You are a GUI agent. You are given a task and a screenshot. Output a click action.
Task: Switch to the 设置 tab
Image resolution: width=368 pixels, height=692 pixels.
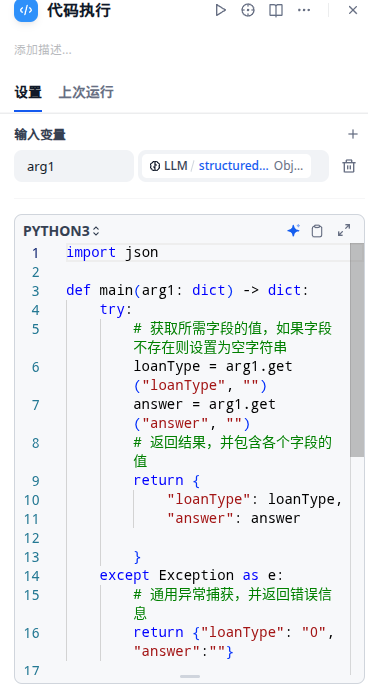point(28,92)
